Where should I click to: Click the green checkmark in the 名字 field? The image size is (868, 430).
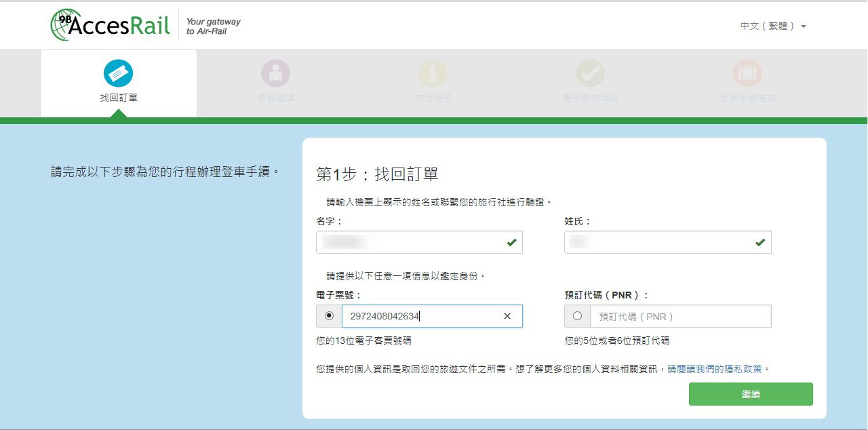point(511,242)
